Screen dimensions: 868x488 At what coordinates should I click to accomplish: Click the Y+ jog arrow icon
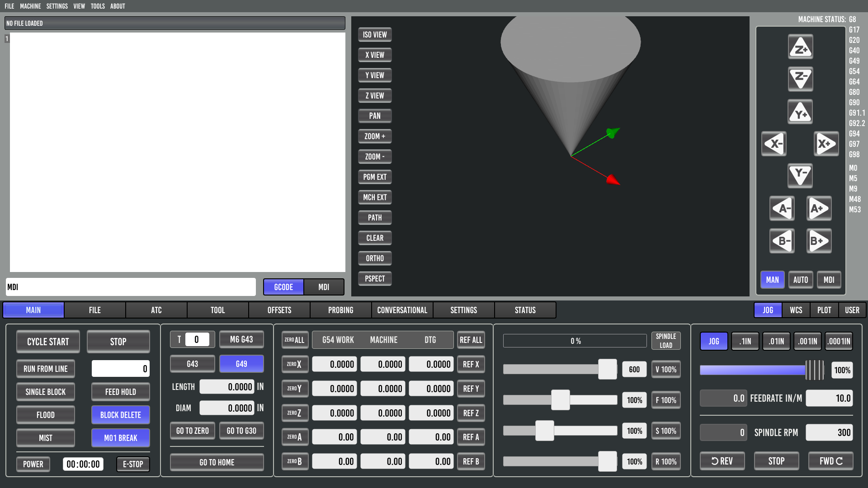800,112
